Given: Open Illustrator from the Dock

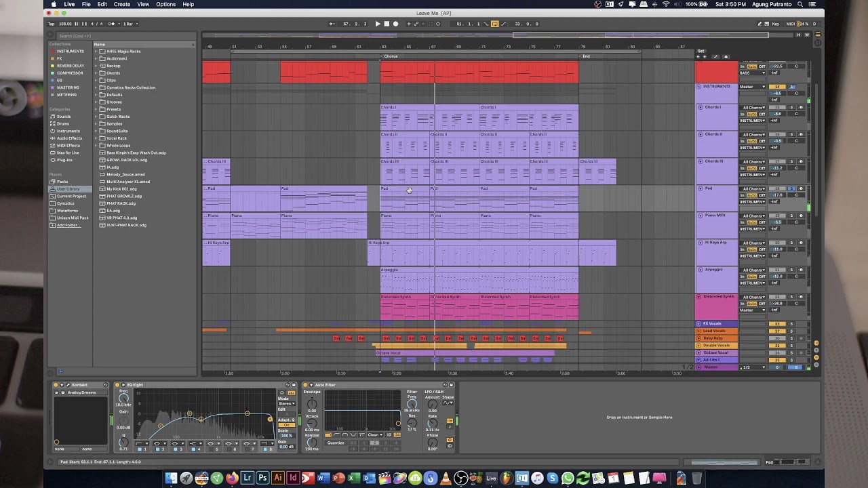Looking at the screenshot, I should 277,478.
